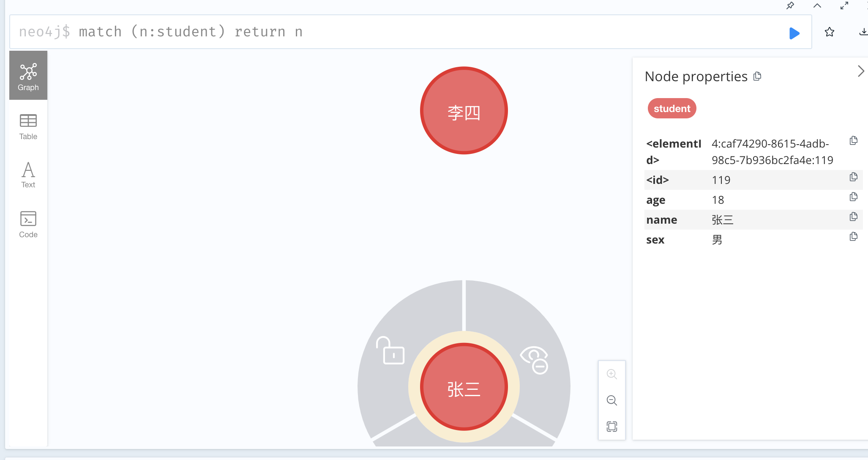Viewport: 868px width, 460px height.
Task: Collapse the Node properties panel
Action: point(861,71)
